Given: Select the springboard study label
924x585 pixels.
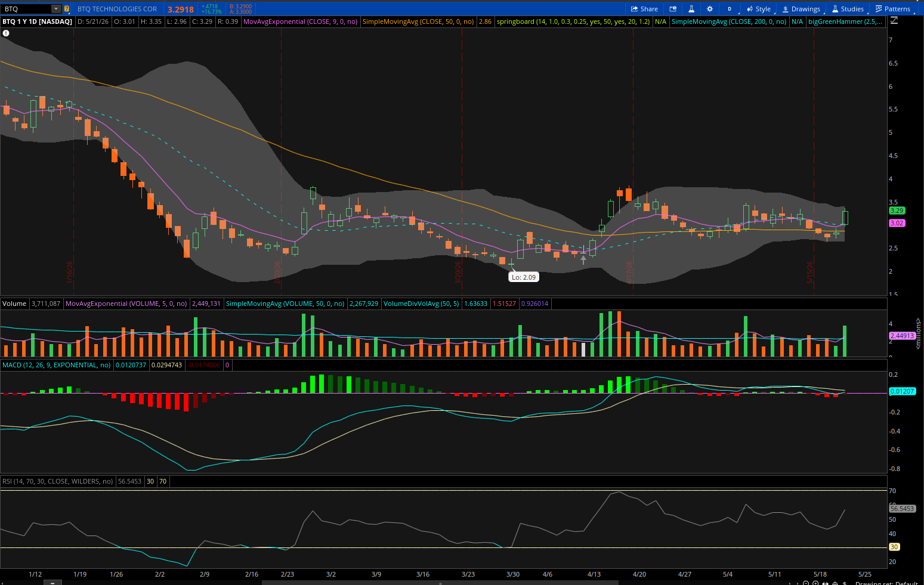Looking at the screenshot, I should pos(573,21).
